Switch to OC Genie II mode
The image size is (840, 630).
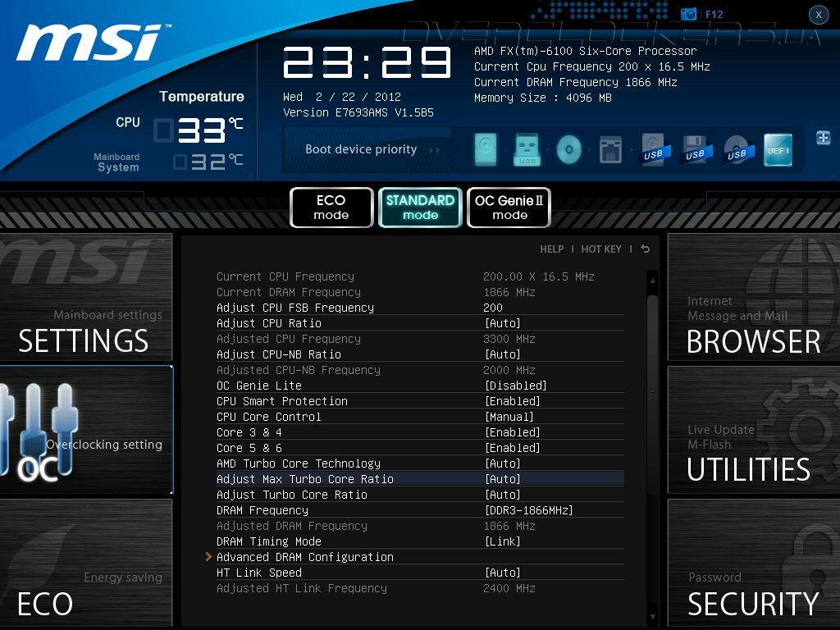click(509, 208)
